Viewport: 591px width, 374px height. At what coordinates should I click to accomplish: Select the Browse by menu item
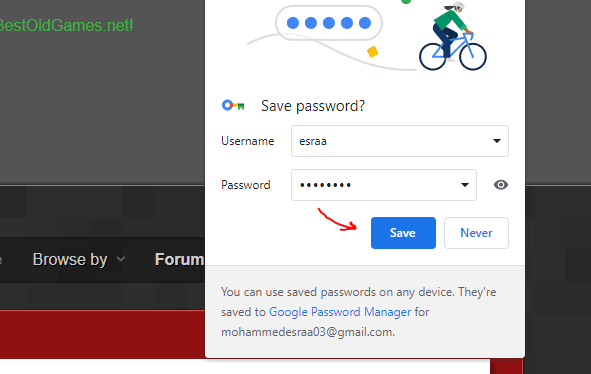click(70, 259)
